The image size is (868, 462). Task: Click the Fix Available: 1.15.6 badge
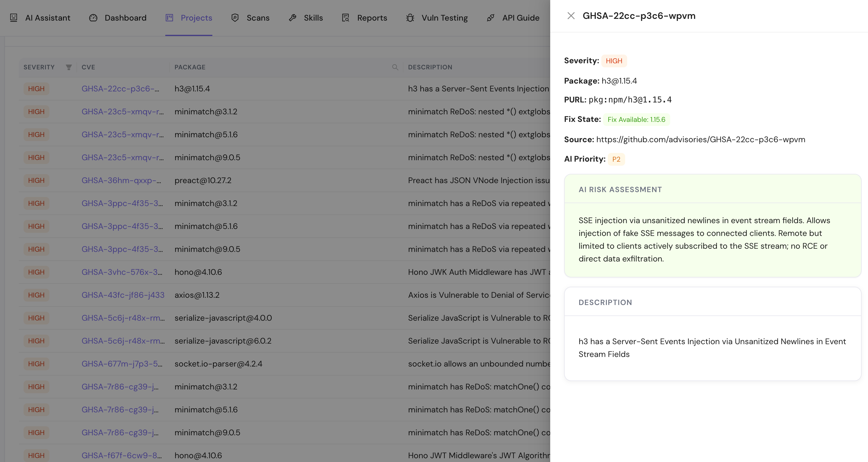click(x=636, y=120)
